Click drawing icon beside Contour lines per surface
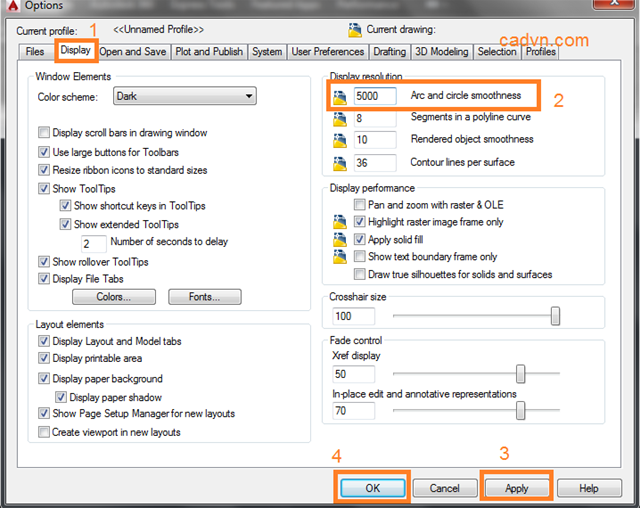 coord(340,164)
